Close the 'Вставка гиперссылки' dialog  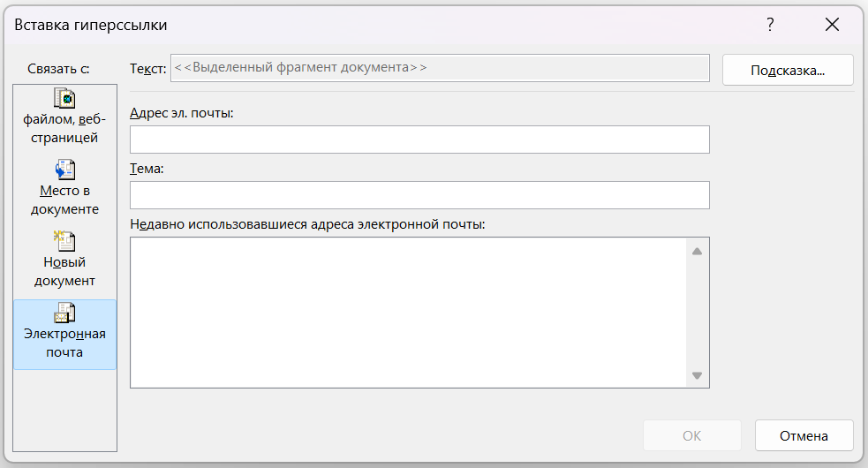click(x=832, y=25)
